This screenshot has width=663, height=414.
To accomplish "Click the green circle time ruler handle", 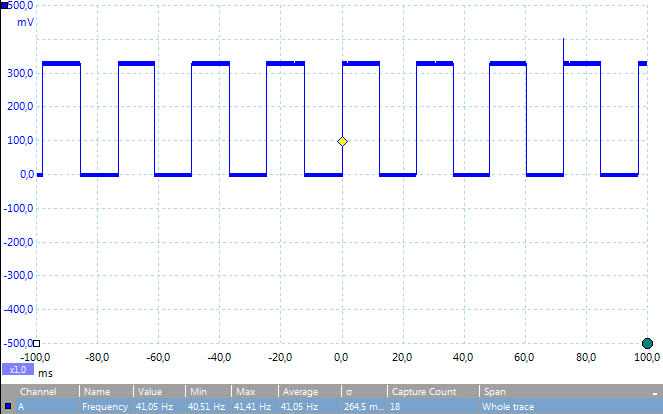I will [647, 343].
